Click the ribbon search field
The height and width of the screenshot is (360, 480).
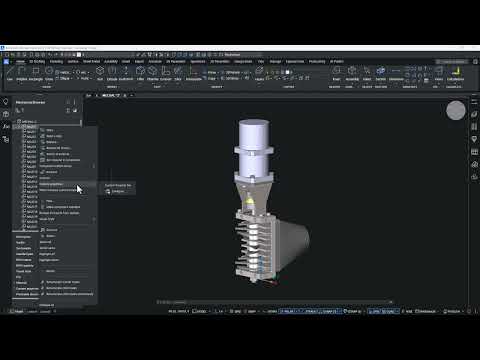tap(452, 62)
